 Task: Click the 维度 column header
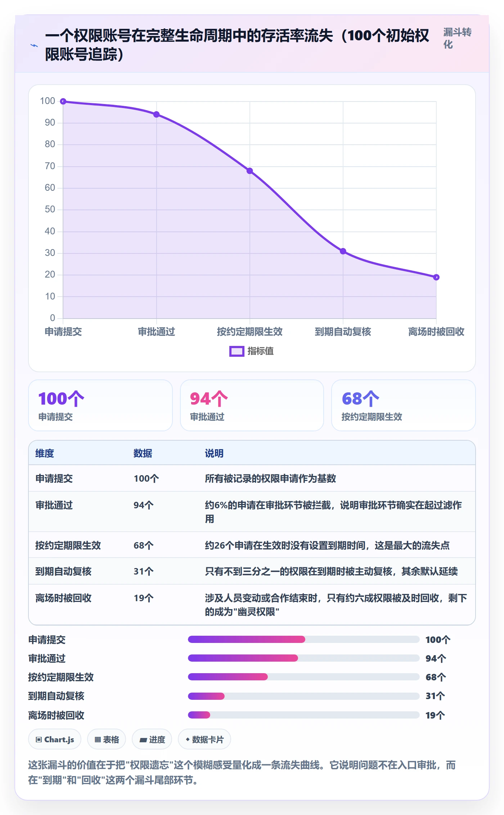[45, 453]
